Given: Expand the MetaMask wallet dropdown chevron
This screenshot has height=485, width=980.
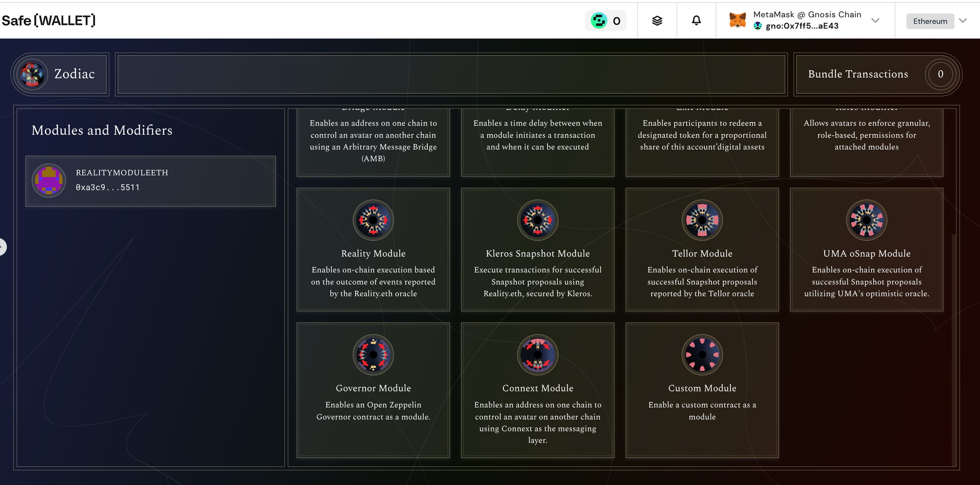Looking at the screenshot, I should [876, 21].
